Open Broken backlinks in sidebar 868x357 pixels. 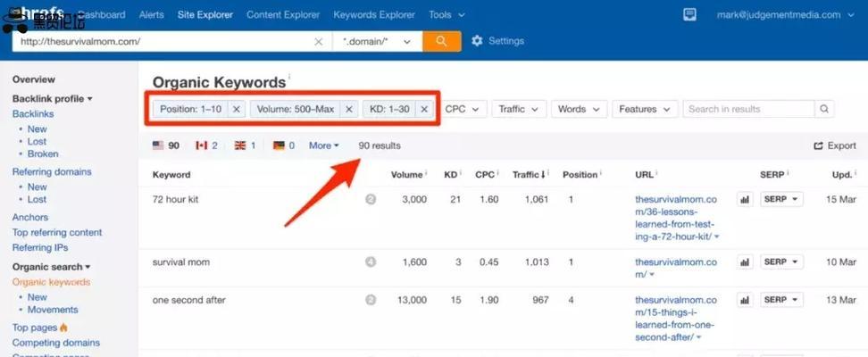pos(43,154)
